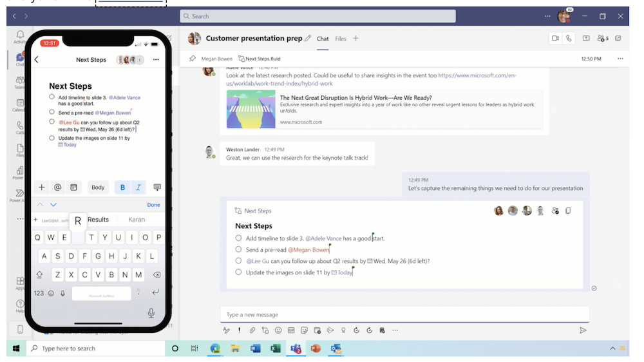The image size is (644, 362).
Task: Tap the @ mention button on phone toolbar
Action: (x=57, y=187)
